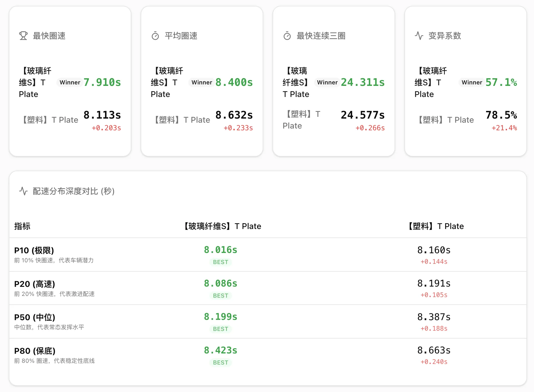This screenshot has width=534, height=392.
Task: Click the waveform icon on 变异系数 card
Action: tap(419, 35)
